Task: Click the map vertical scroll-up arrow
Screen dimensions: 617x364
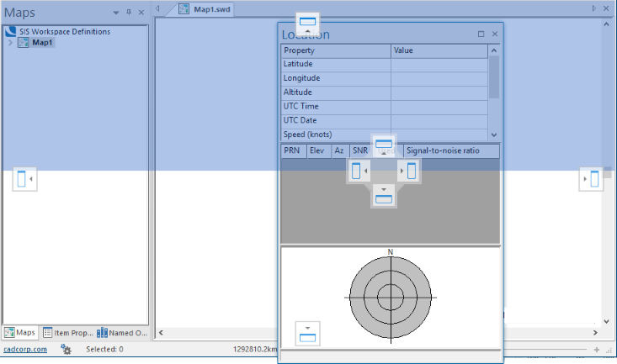Action: (x=606, y=24)
